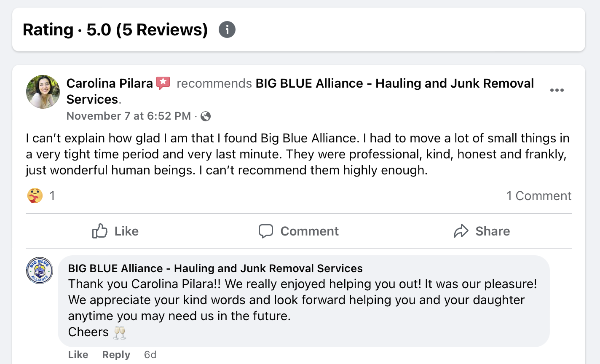Click the 6d comment timestamp

(150, 355)
